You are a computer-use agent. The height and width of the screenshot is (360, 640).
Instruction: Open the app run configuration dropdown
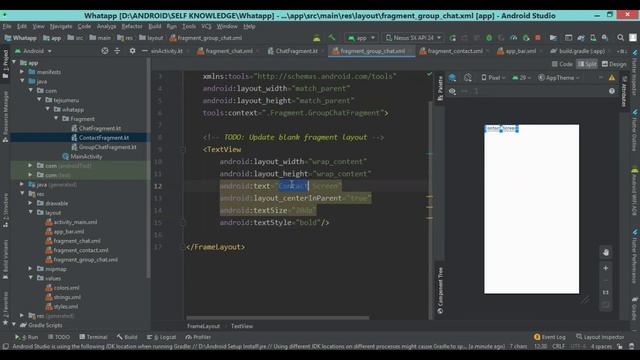pyautogui.click(x=361, y=38)
